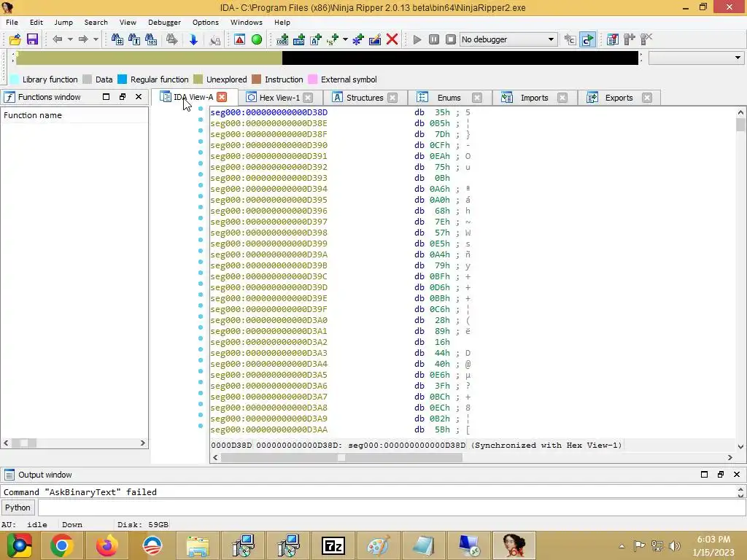
Task: Click the gray step-into C icon
Action: tap(570, 39)
